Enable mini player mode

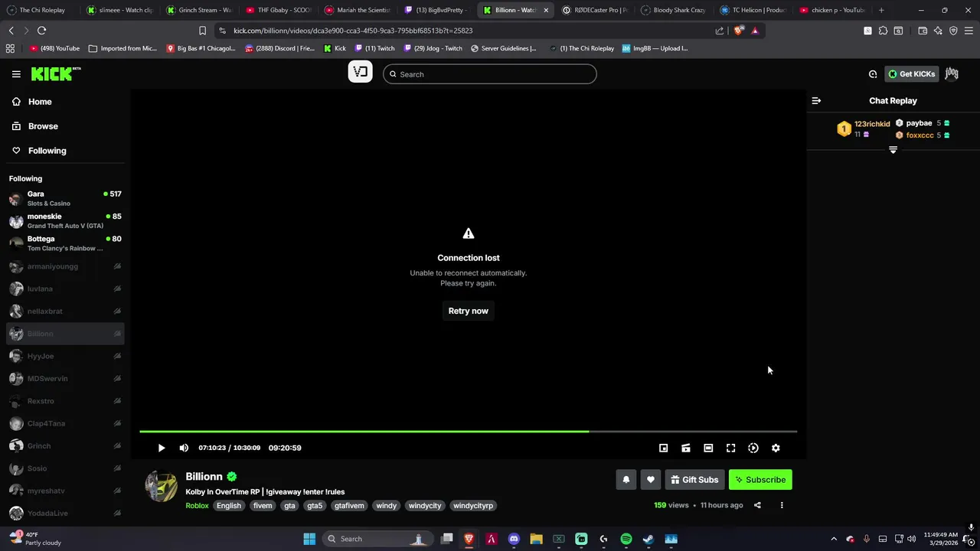pyautogui.click(x=664, y=448)
